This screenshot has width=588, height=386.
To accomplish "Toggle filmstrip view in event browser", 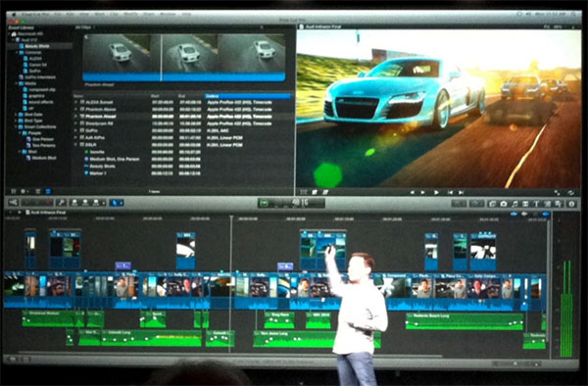I will (x=38, y=191).
